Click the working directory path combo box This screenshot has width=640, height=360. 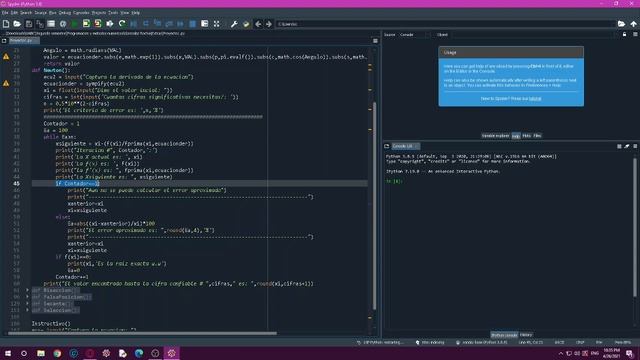tap(445, 24)
